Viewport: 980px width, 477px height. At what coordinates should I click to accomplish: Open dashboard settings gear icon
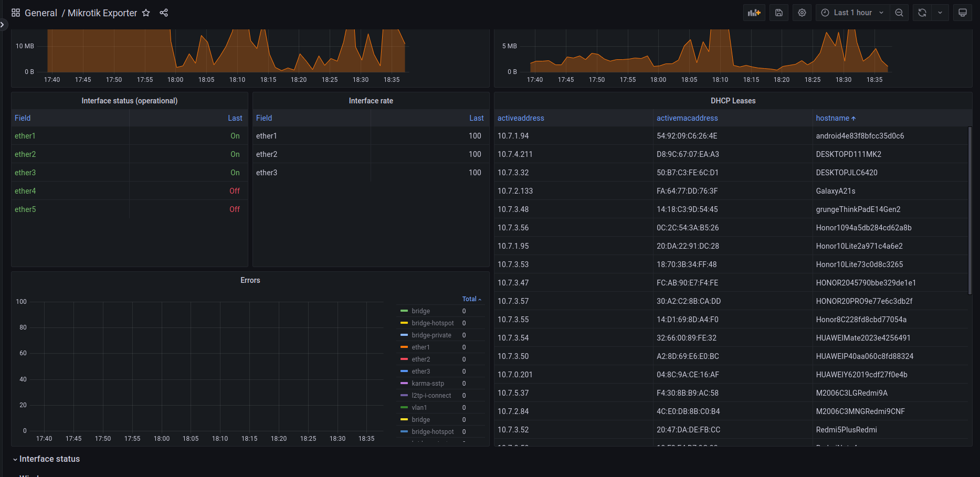pos(802,13)
